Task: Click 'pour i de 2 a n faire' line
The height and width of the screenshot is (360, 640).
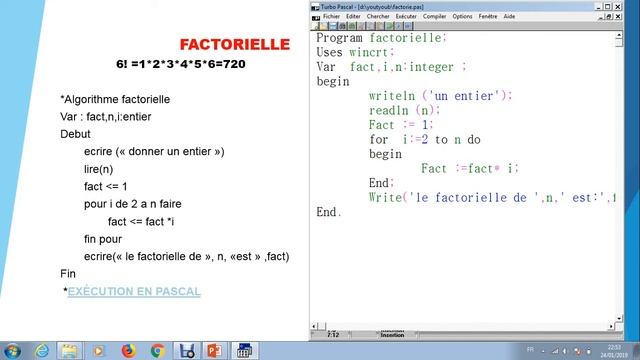Action: pyautogui.click(x=133, y=204)
